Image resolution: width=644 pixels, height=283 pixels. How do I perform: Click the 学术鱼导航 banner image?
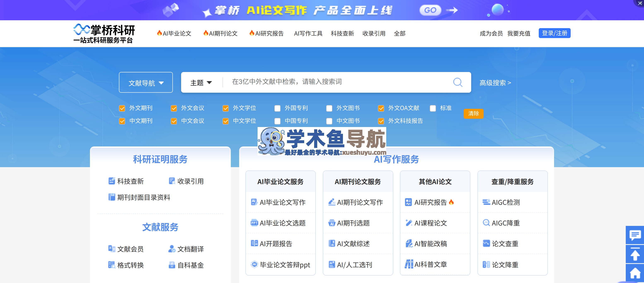pos(322,141)
